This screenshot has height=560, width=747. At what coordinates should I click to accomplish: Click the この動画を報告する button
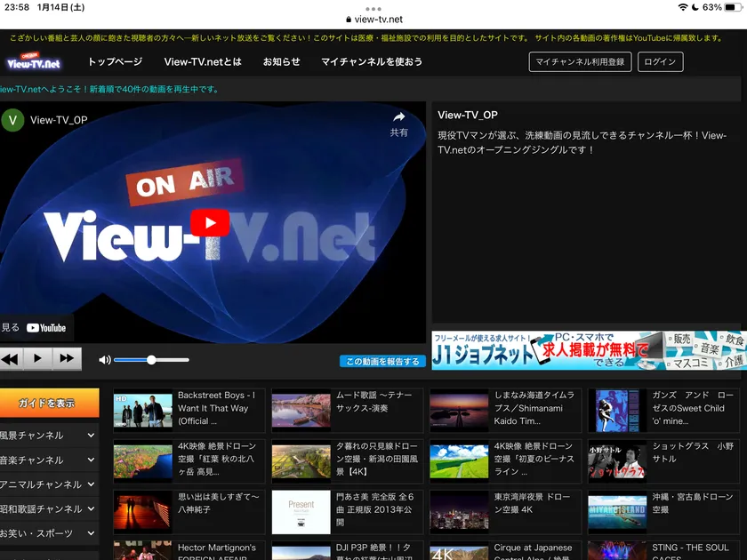coord(382,362)
